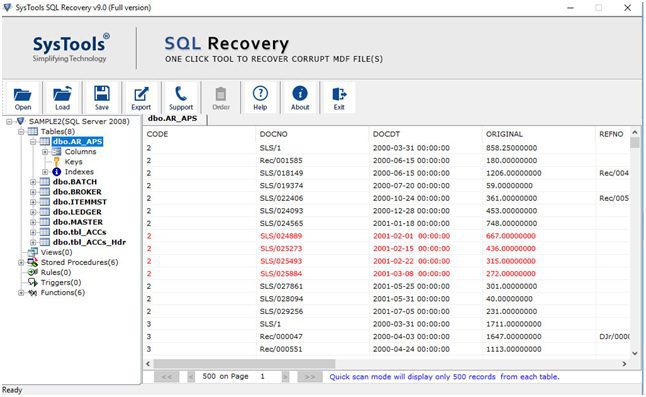Click date 2001-07-05 00:00:00
Screen dimensions: 646x397
(411, 311)
